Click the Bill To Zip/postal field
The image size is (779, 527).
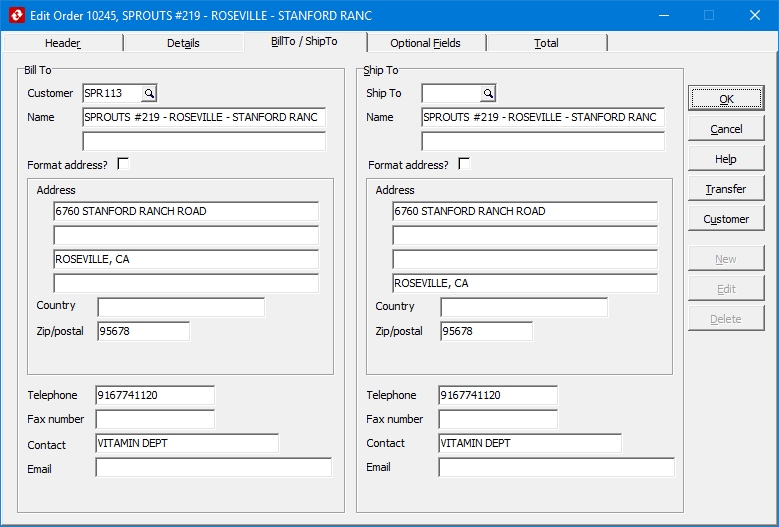coord(144,331)
